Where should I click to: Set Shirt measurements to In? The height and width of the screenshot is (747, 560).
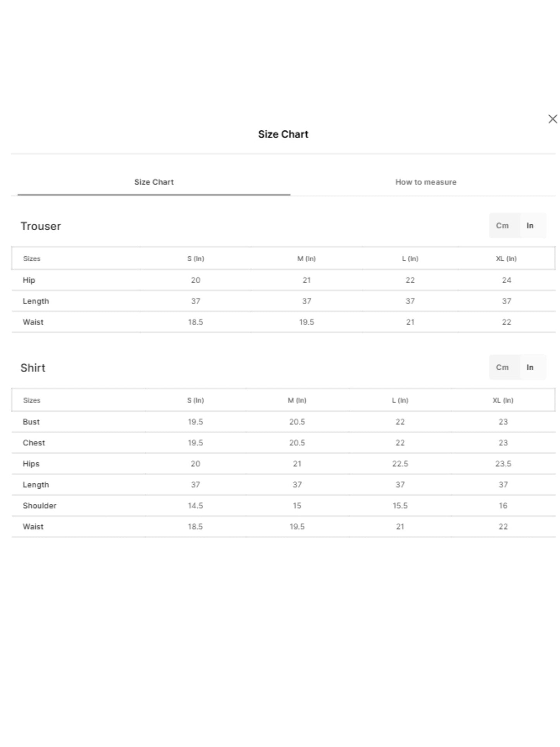pos(530,367)
